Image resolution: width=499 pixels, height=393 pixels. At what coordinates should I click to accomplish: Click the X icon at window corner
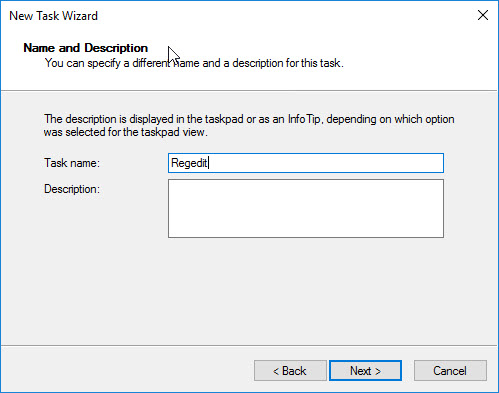click(x=483, y=15)
